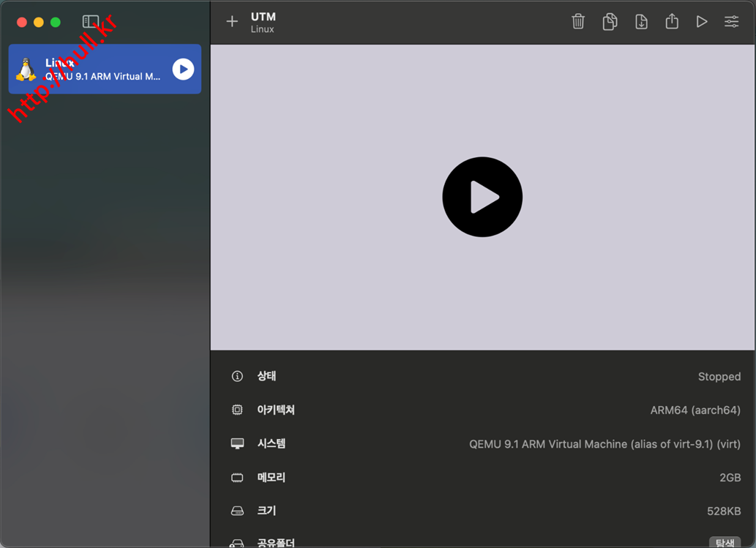
Task: Click the ARM64 (aarch64) value
Action: (695, 410)
